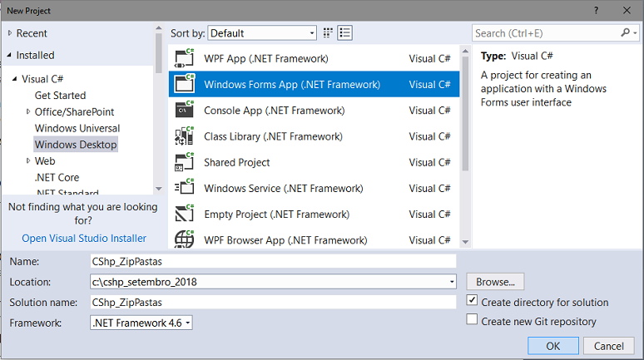This screenshot has width=644, height=360.
Task: Choose WPF Browser App (.NET Framework) template
Action: pyautogui.click(x=285, y=239)
